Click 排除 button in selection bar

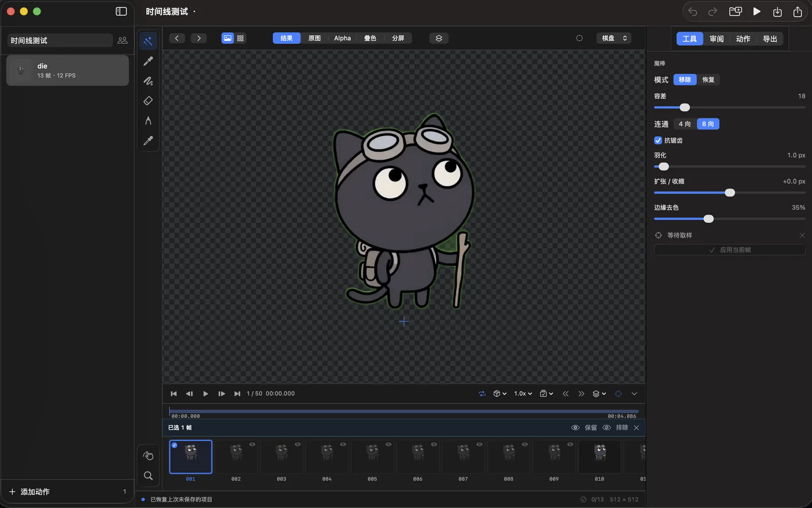point(615,428)
